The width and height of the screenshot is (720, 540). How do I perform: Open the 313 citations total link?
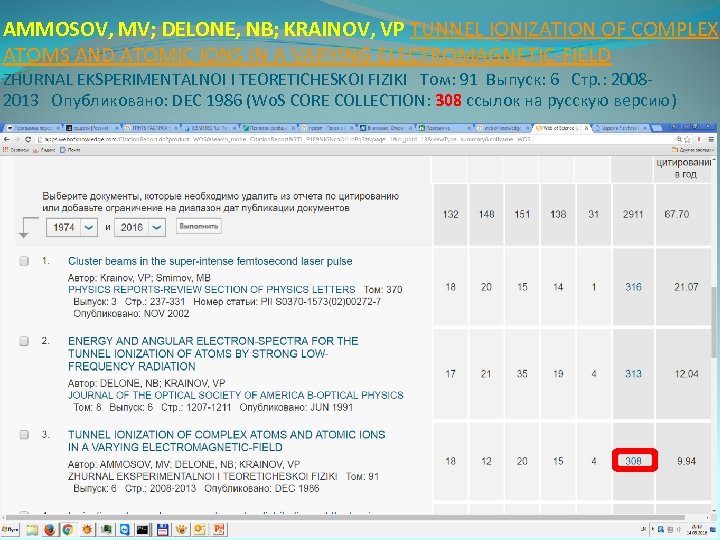[x=633, y=374]
